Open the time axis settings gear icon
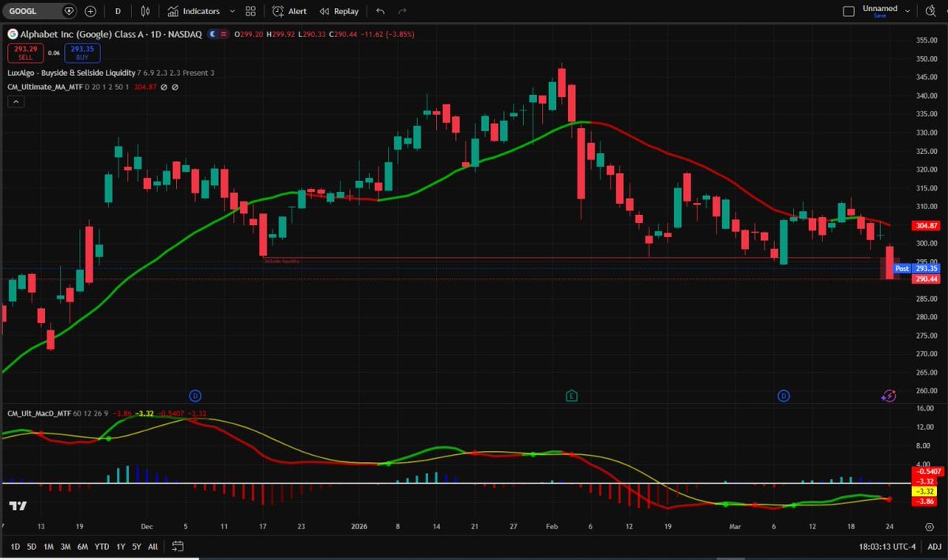Image resolution: width=948 pixels, height=560 pixels. point(928,527)
